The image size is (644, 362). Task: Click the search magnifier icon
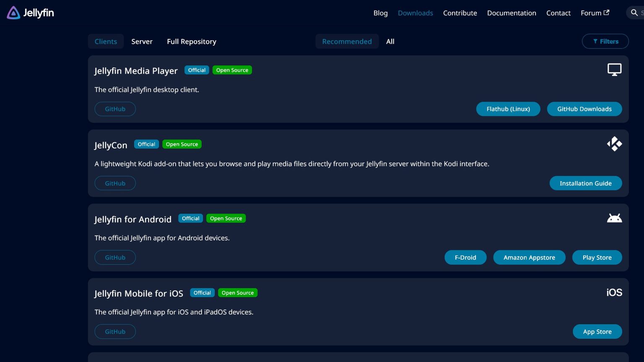[x=634, y=13]
